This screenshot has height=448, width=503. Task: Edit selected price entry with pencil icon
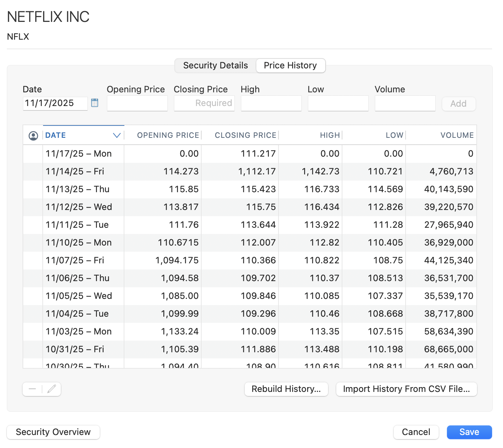pyautogui.click(x=52, y=389)
